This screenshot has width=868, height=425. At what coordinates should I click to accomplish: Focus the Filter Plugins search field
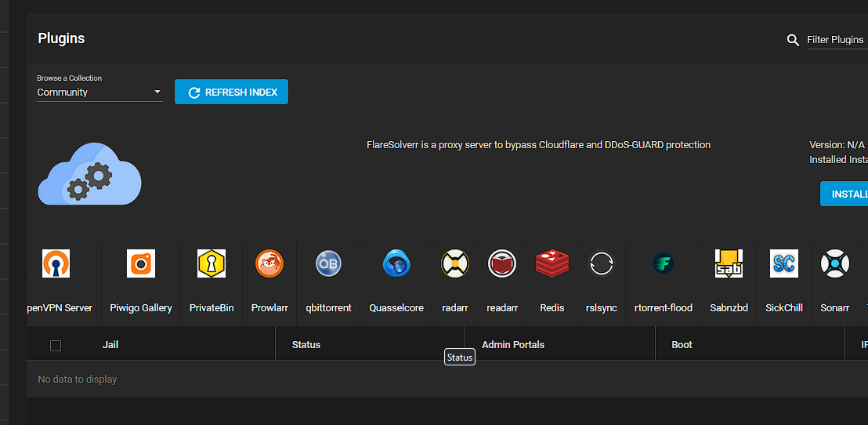pos(837,40)
